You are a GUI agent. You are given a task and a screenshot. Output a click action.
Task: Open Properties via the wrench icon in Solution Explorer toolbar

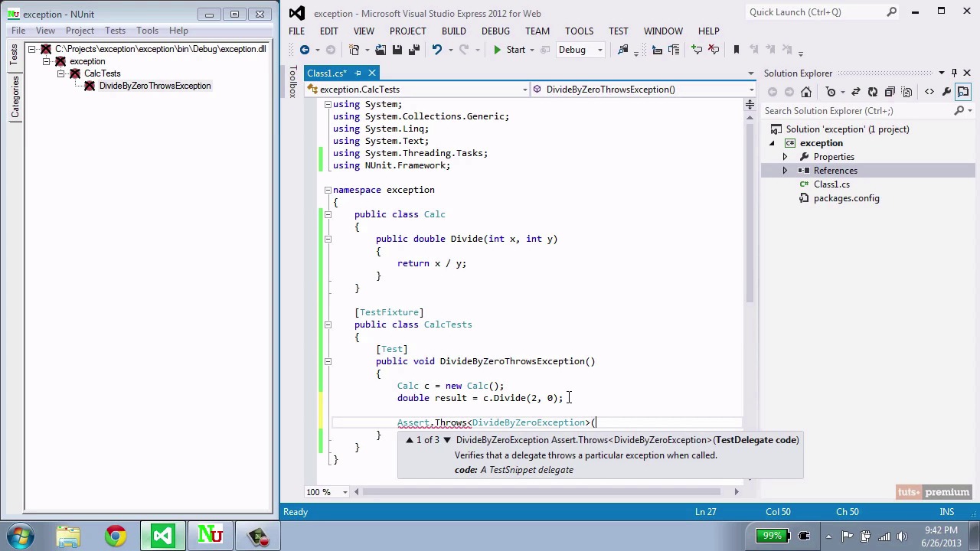coord(946,92)
